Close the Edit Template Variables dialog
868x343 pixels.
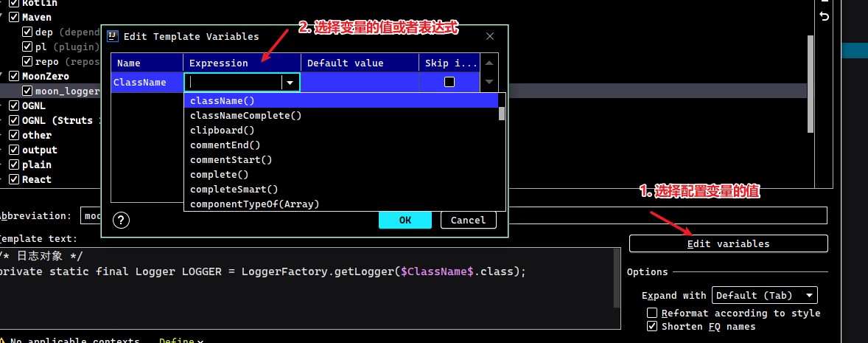pyautogui.click(x=489, y=36)
